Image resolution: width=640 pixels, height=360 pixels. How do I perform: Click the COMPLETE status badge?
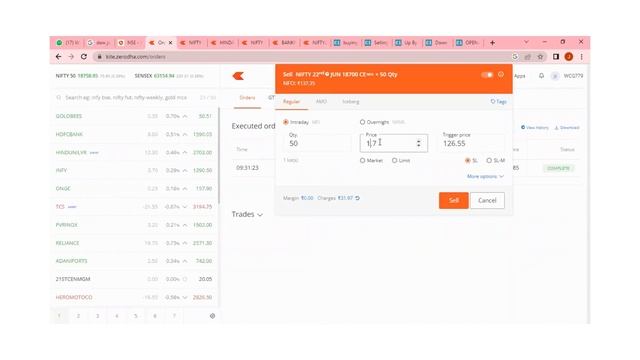click(558, 168)
